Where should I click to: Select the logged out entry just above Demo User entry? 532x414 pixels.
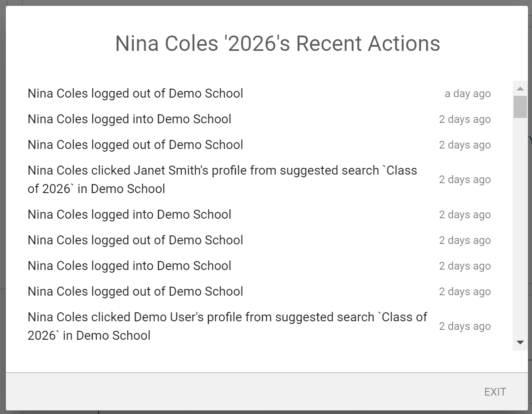(x=135, y=292)
